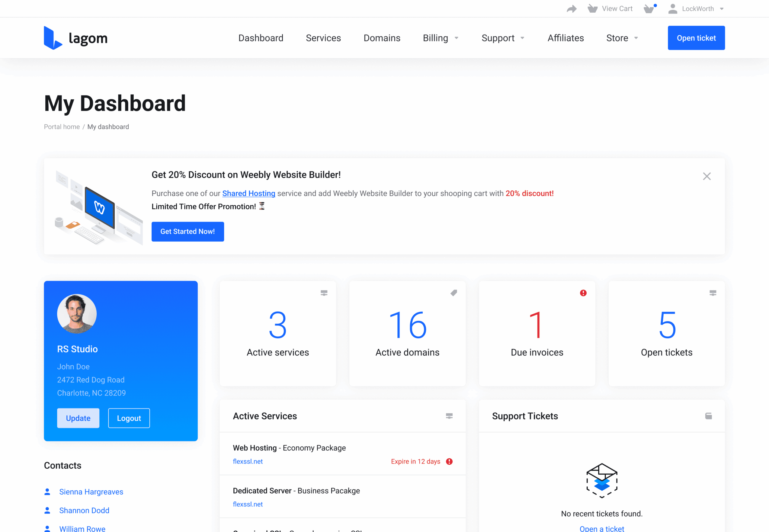Image resolution: width=769 pixels, height=532 pixels.
Task: Open the Domains menu item
Action: tap(382, 38)
